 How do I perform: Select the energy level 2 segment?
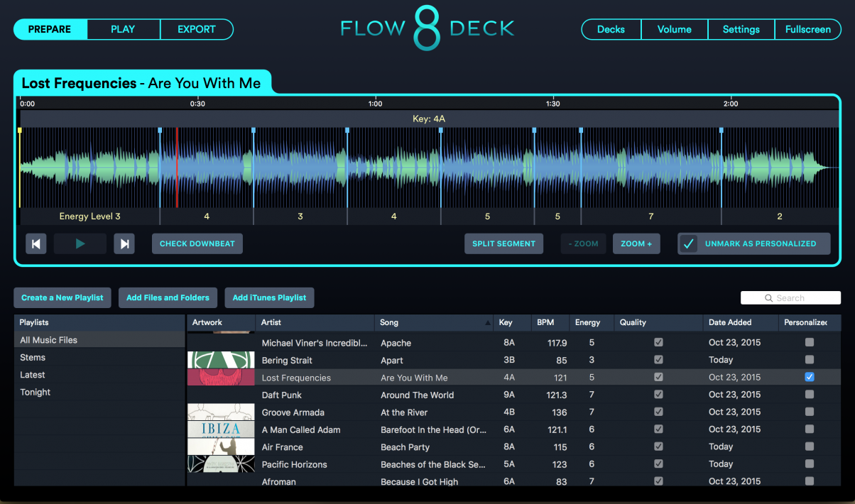click(780, 217)
